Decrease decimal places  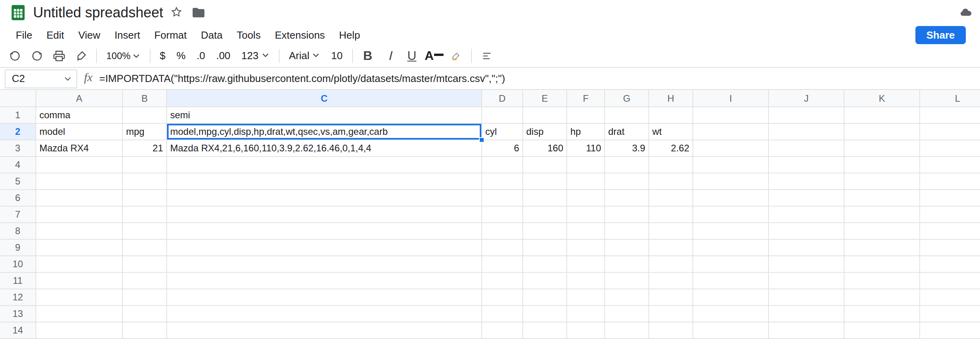[x=201, y=56]
